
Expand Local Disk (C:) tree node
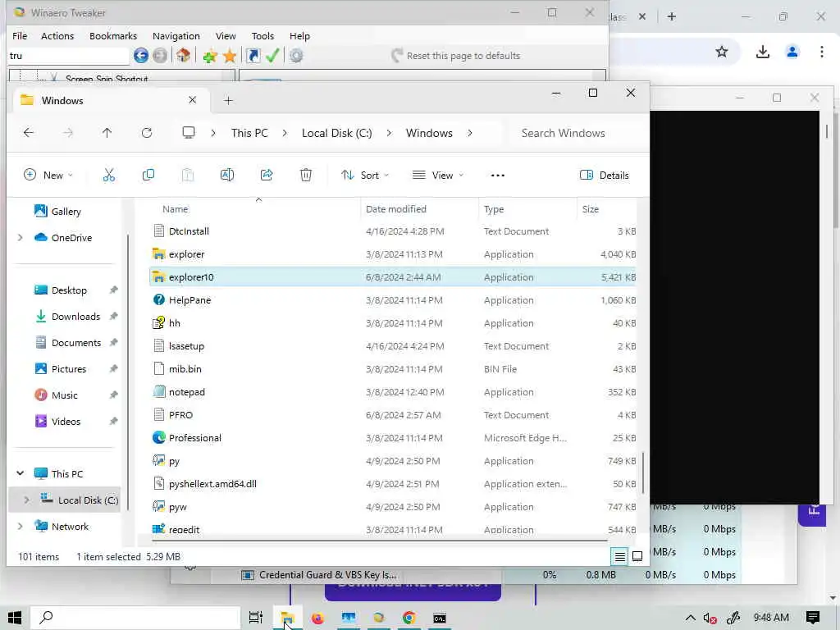click(x=26, y=500)
